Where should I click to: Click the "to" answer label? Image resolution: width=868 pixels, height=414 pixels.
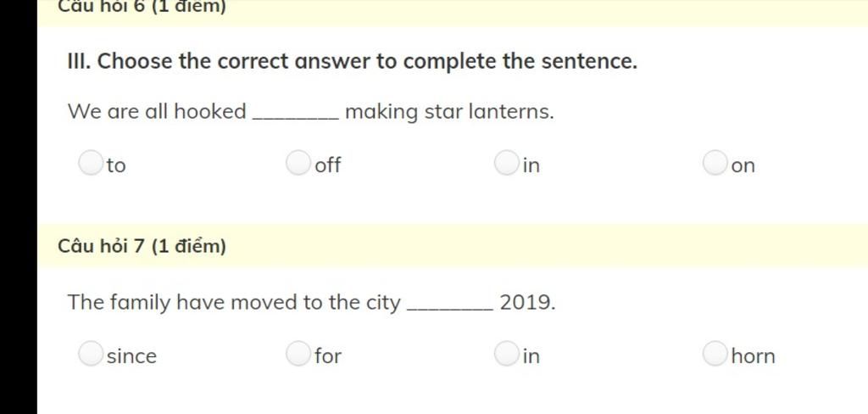point(116,165)
